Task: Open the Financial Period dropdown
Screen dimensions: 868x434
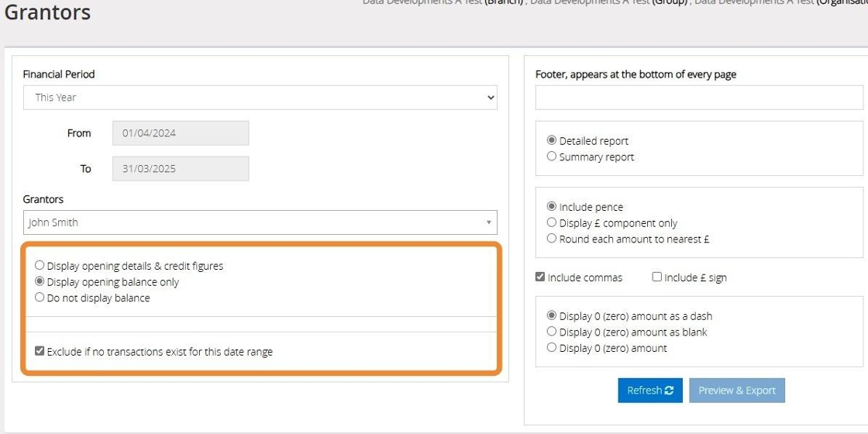Action: 260,98
